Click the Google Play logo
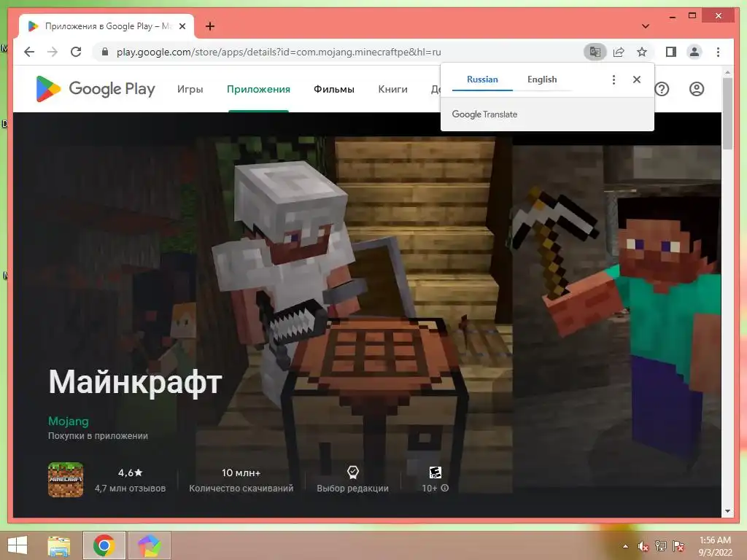The image size is (747, 560). 96,88
